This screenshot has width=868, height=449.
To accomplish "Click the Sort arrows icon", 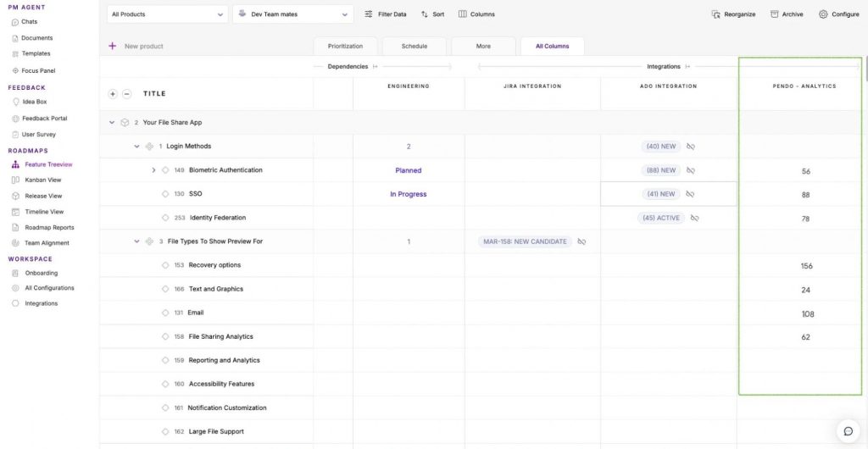I will pos(425,14).
